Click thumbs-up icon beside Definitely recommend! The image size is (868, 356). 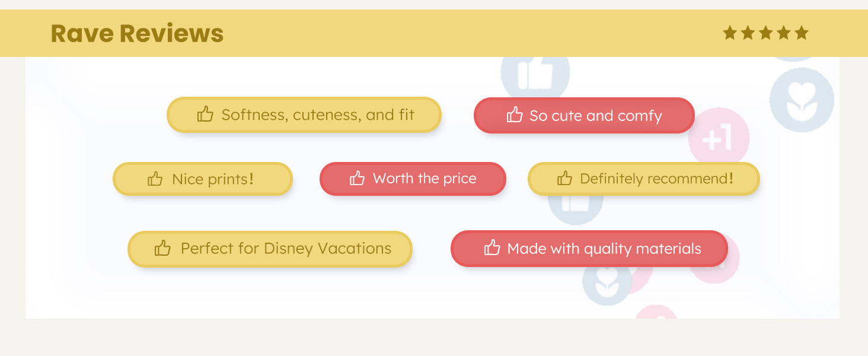pyautogui.click(x=564, y=178)
